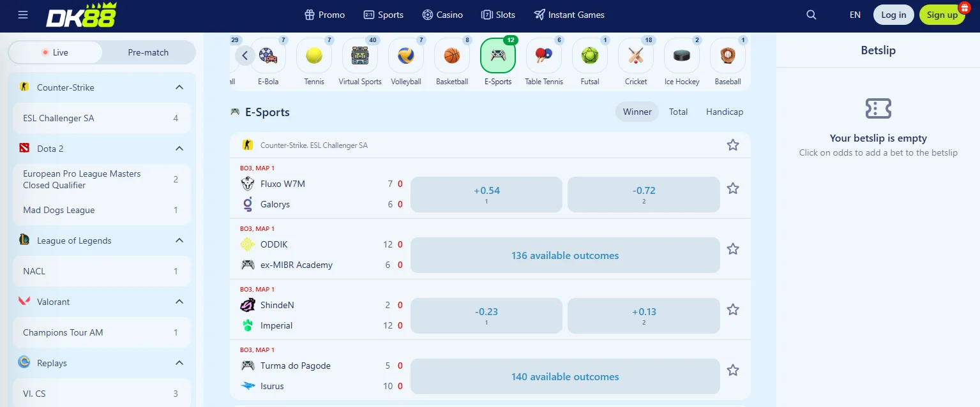Open Instant Games menu
The image size is (980, 407).
click(569, 15)
